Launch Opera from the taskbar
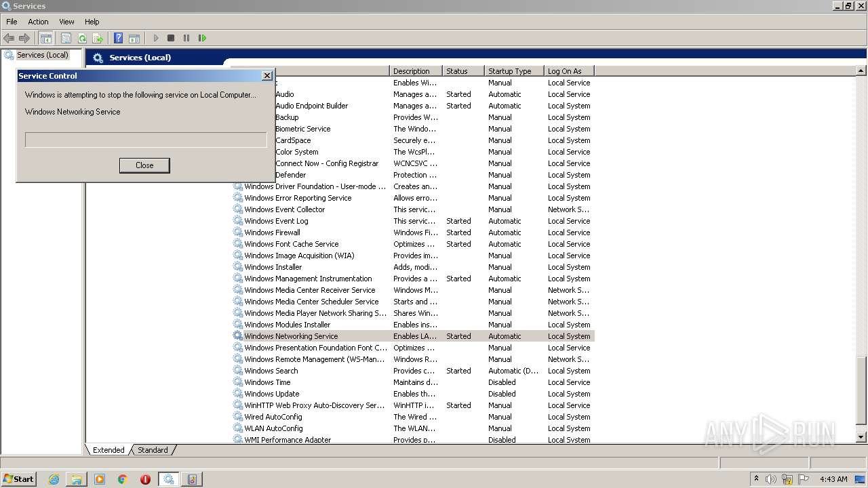868x488 pixels. 145,479
